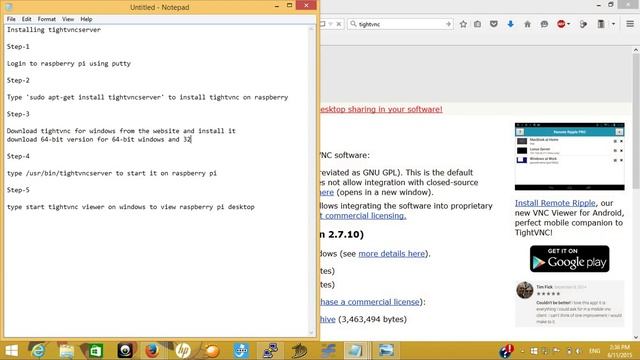Bookmark this page with the star icon
The width and height of the screenshot is (640, 360).
click(x=463, y=24)
